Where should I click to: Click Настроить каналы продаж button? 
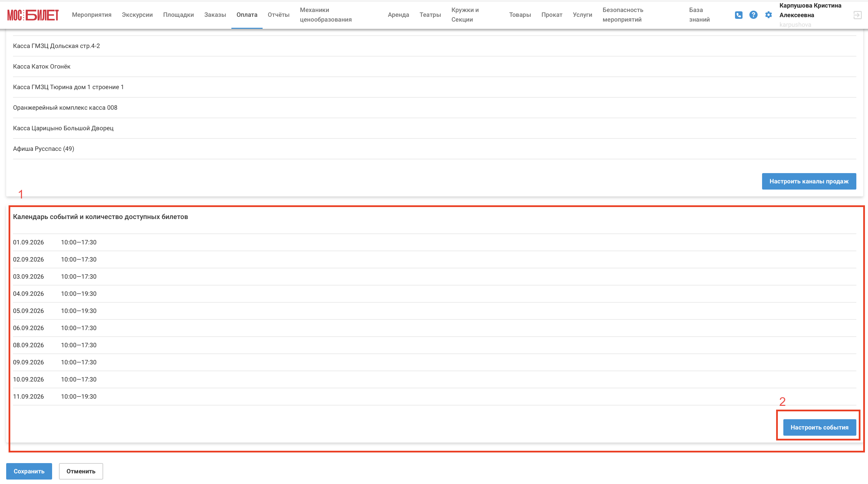pos(809,181)
